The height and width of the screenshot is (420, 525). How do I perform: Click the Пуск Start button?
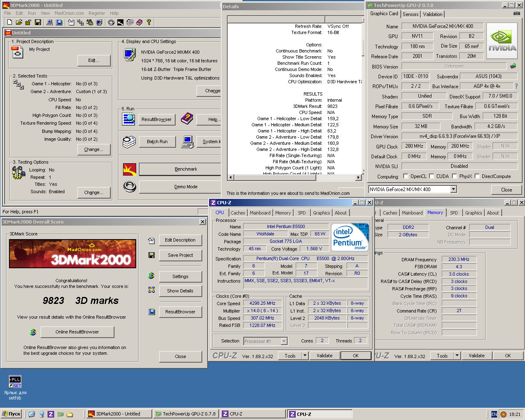pyautogui.click(x=11, y=414)
